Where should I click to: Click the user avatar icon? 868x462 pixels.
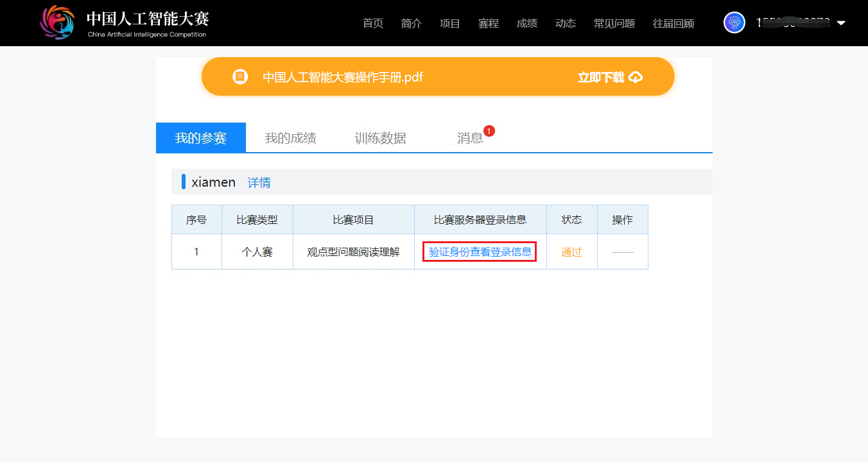coord(734,22)
